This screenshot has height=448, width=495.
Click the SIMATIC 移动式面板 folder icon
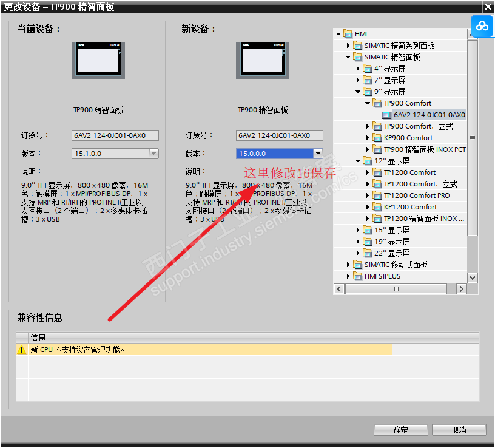358,265
